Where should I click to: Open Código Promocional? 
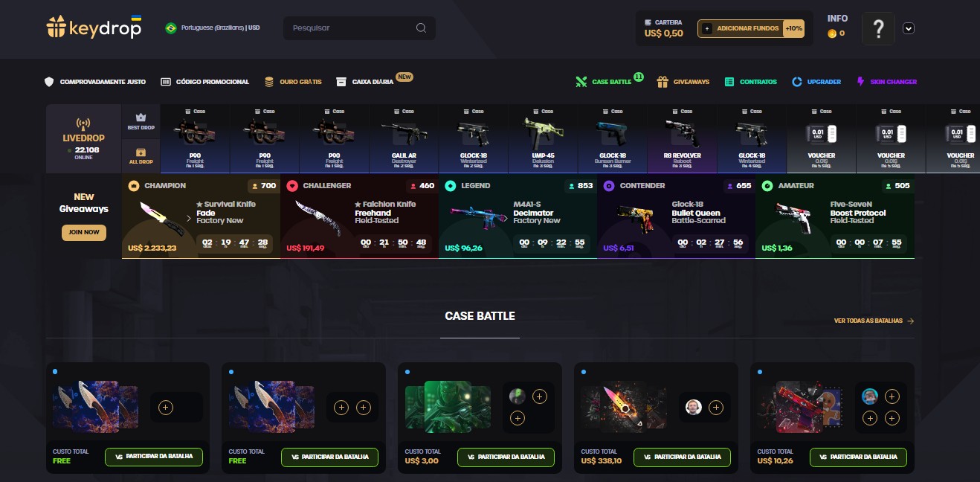point(204,81)
